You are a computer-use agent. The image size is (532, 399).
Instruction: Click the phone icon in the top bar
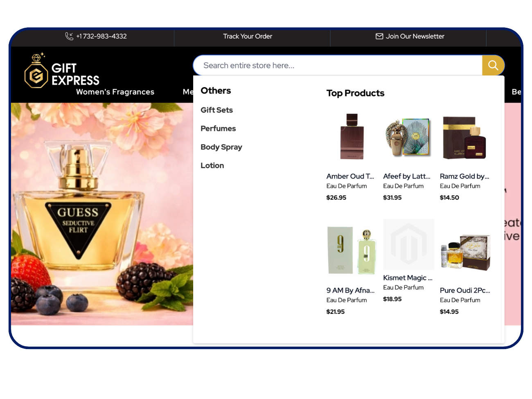69,36
